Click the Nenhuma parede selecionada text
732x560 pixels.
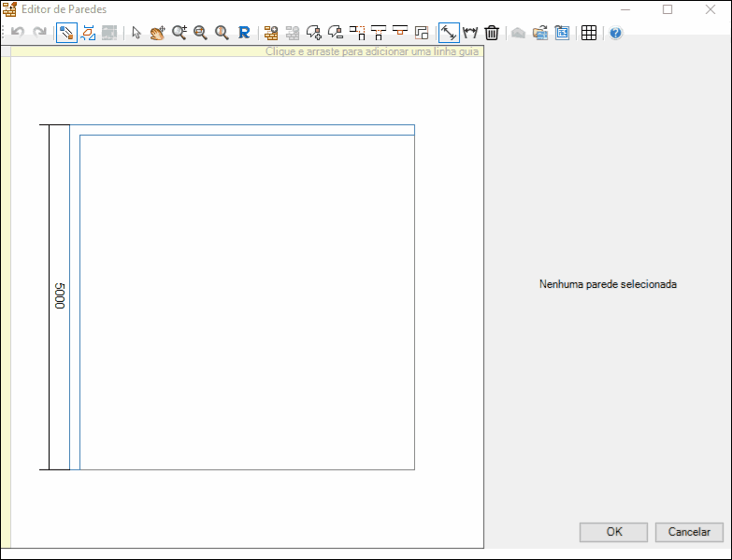click(x=608, y=284)
